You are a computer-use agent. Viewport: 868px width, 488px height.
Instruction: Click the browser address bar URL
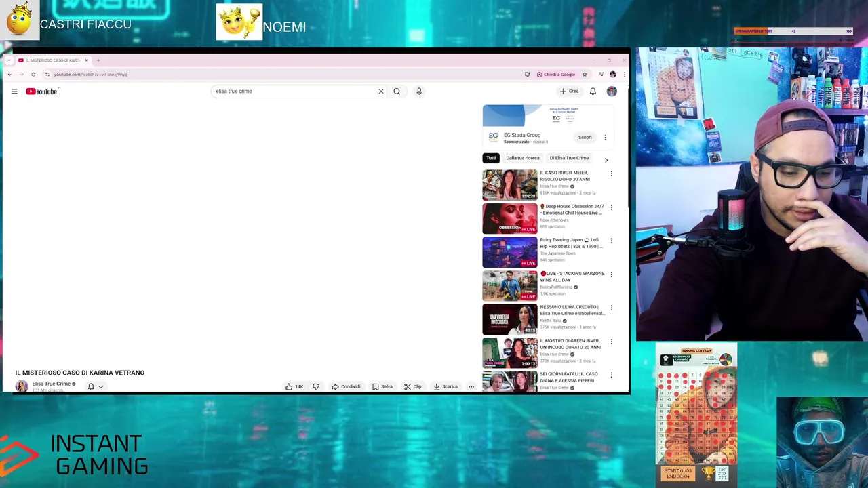tap(91, 75)
